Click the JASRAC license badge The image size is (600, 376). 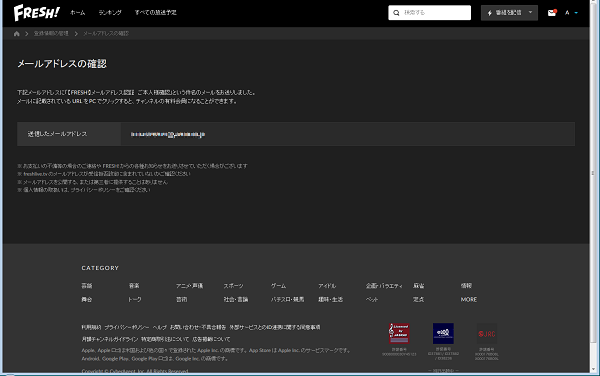[399, 333]
